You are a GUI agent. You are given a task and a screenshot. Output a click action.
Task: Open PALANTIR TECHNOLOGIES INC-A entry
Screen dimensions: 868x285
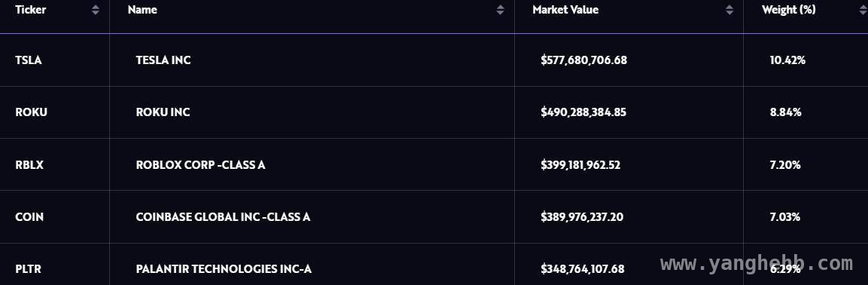[224, 269]
